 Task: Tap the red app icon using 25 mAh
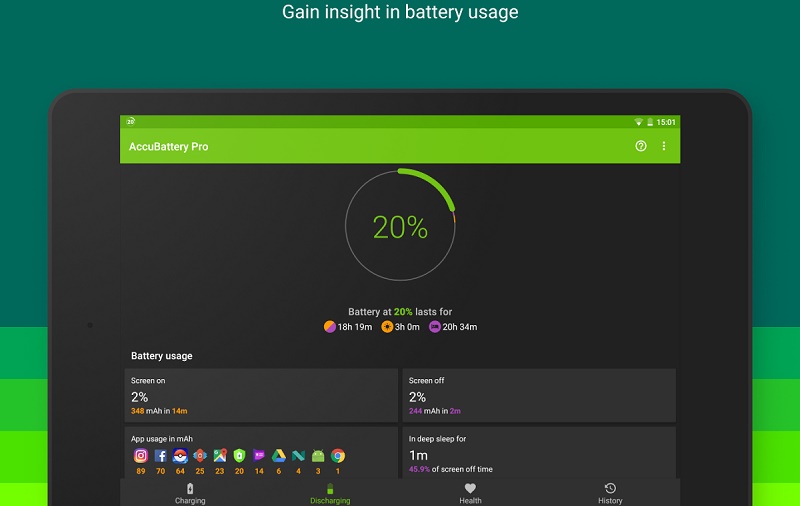(200, 456)
